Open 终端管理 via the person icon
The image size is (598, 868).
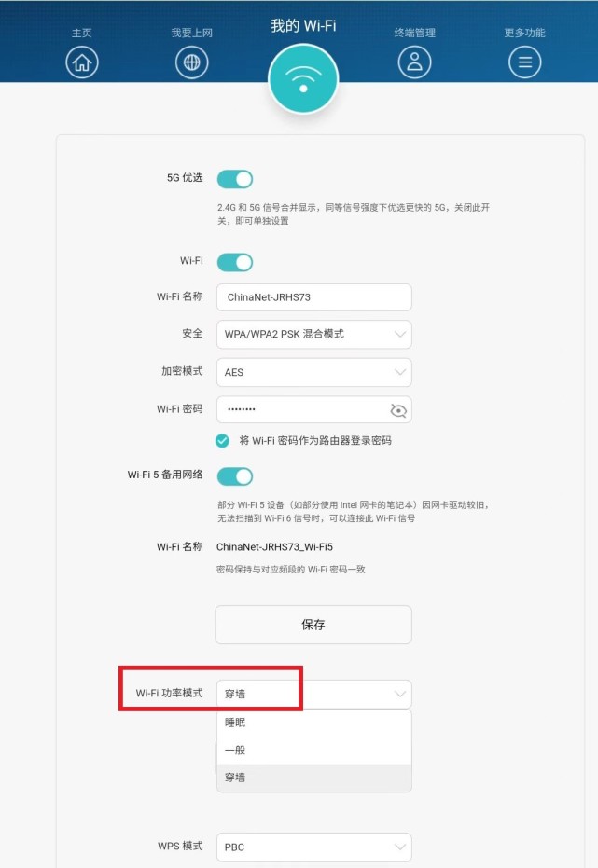(x=414, y=62)
